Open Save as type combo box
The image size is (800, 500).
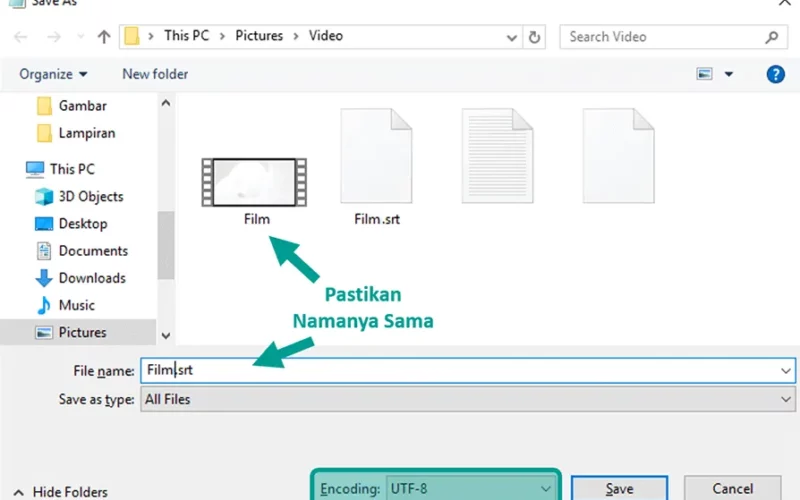click(x=468, y=399)
